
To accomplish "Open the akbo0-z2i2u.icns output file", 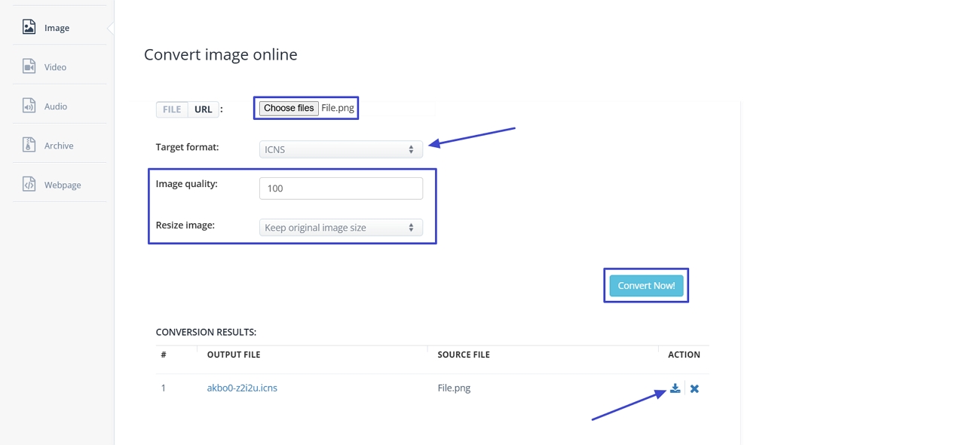I will pyautogui.click(x=242, y=387).
